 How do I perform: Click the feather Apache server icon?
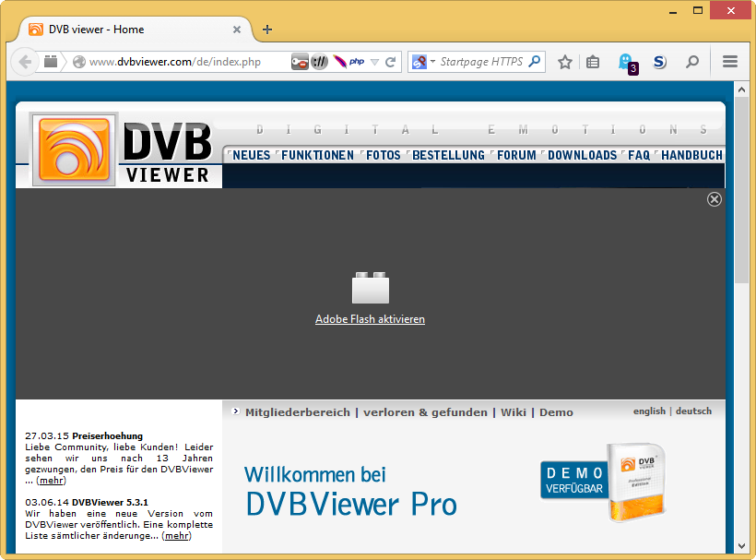pos(340,62)
